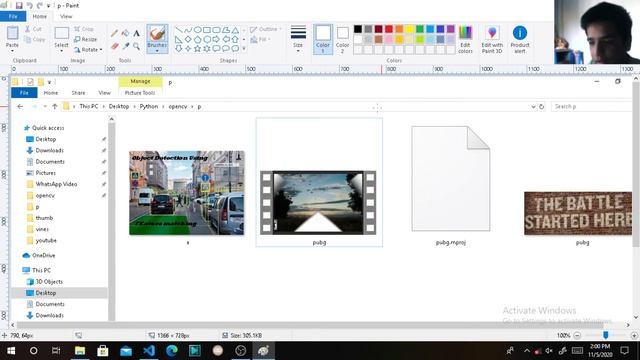Pick the black color swatch

point(358,29)
